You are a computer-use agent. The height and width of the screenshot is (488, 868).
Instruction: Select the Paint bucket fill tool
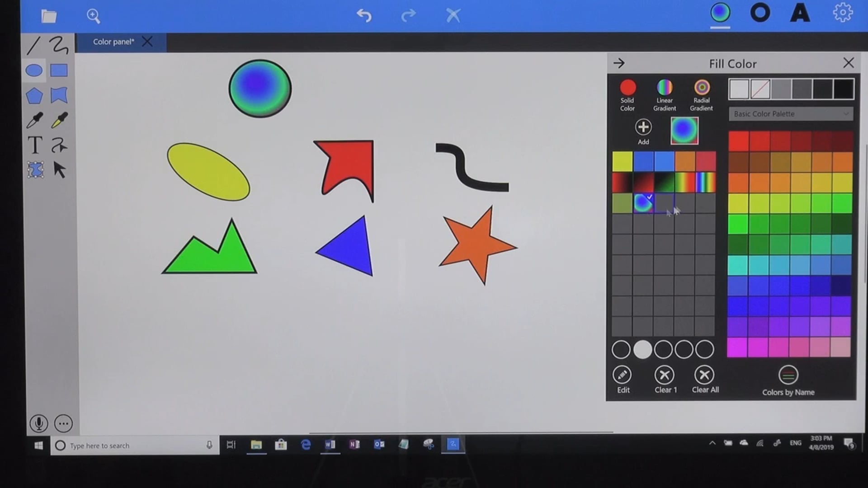[x=58, y=119]
